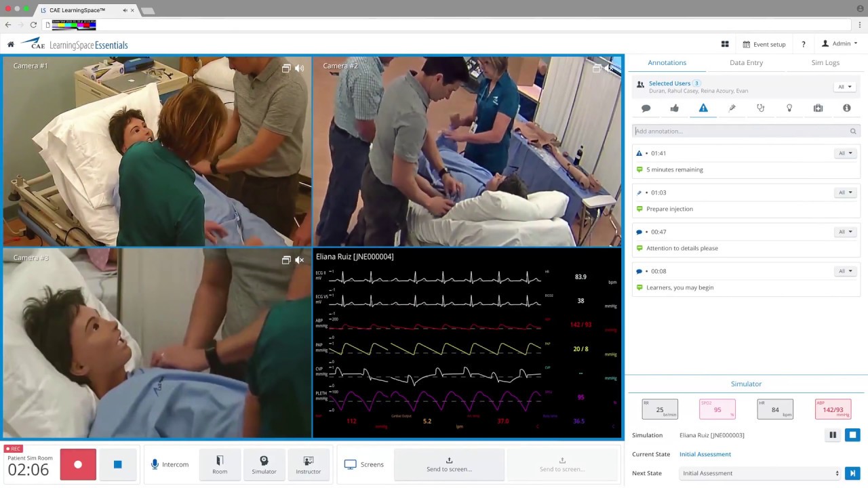Click the ABP vital sign box

[x=833, y=409]
